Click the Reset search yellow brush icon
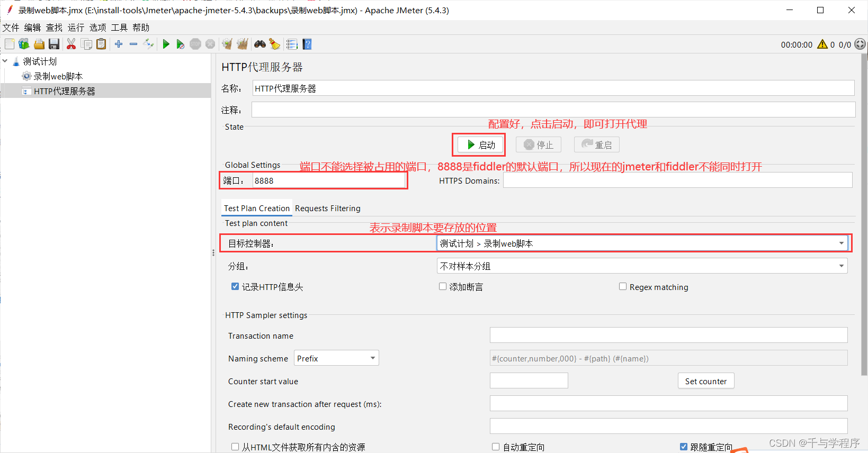Image resolution: width=868 pixels, height=453 pixels. click(x=274, y=44)
